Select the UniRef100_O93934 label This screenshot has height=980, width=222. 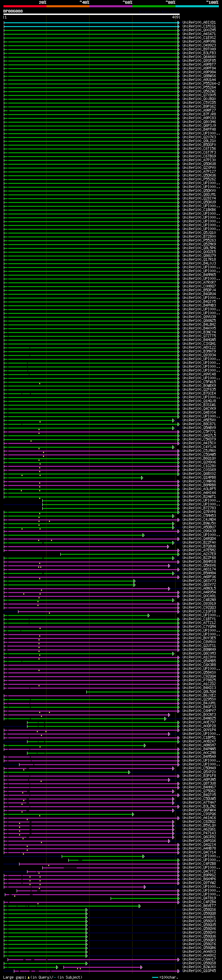tap(199, 355)
